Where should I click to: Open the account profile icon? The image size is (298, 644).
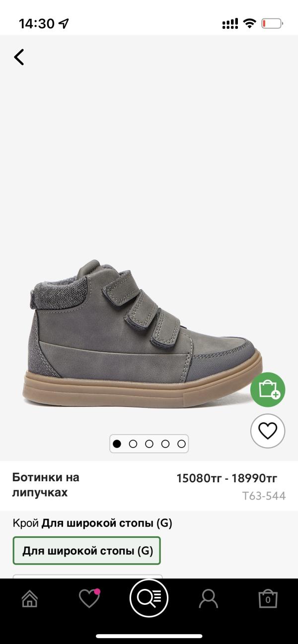208,599
